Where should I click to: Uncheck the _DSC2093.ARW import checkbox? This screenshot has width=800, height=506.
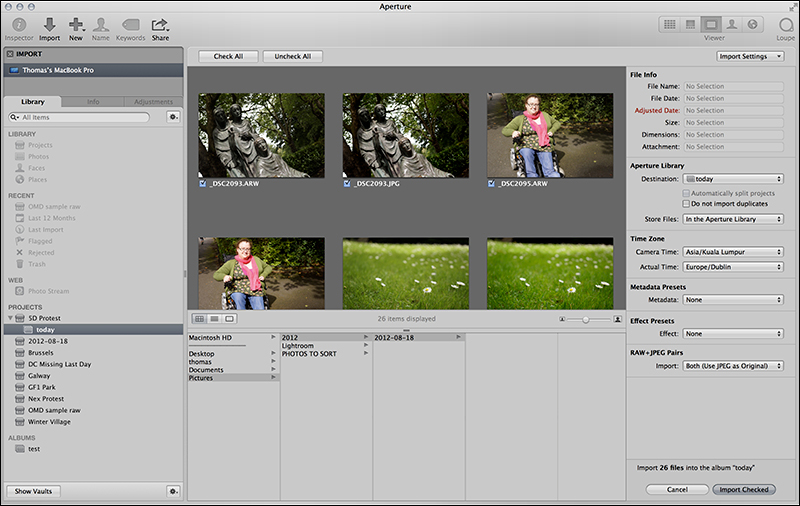(203, 184)
